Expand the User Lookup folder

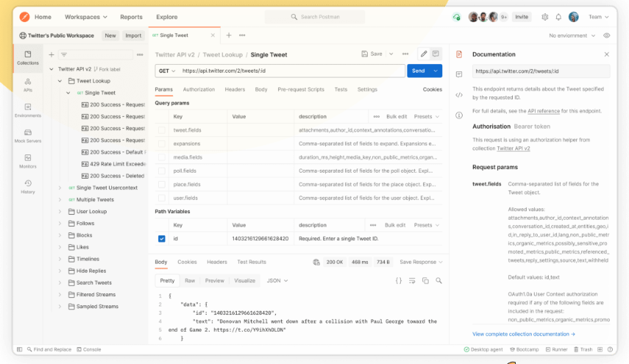[x=60, y=211]
